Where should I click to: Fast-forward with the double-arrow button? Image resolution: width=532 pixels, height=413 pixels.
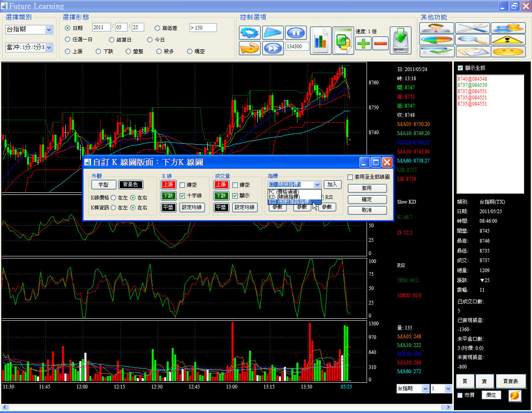(x=273, y=48)
